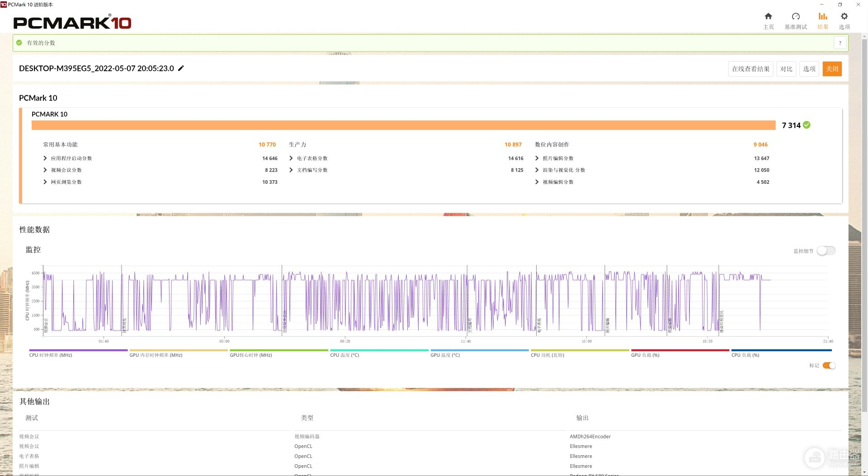Click inside the CPU clock monitoring graph
This screenshot has width=868, height=476.
[435, 300]
